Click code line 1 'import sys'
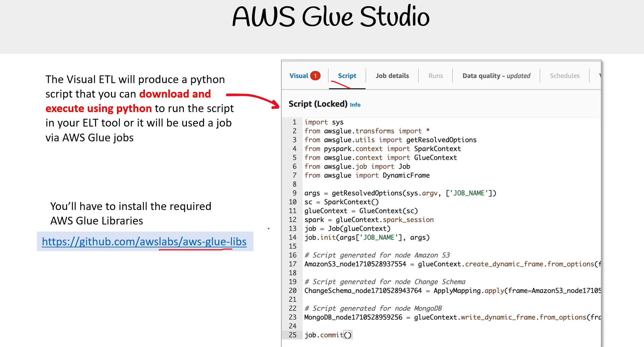Image resolution: width=644 pixels, height=347 pixels. point(324,122)
